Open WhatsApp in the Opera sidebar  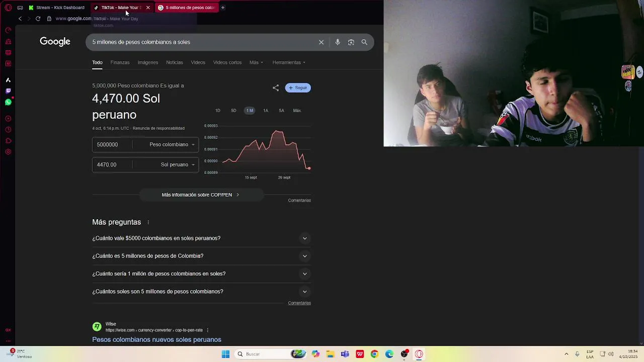click(x=8, y=102)
